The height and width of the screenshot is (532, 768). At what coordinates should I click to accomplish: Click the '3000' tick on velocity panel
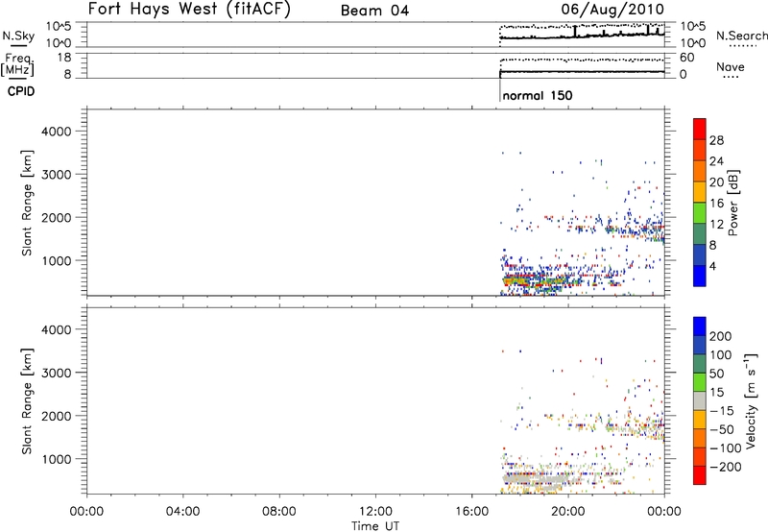57,373
